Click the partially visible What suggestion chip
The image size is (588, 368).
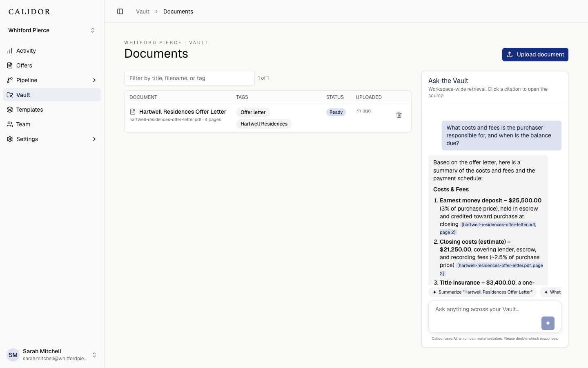click(551, 292)
